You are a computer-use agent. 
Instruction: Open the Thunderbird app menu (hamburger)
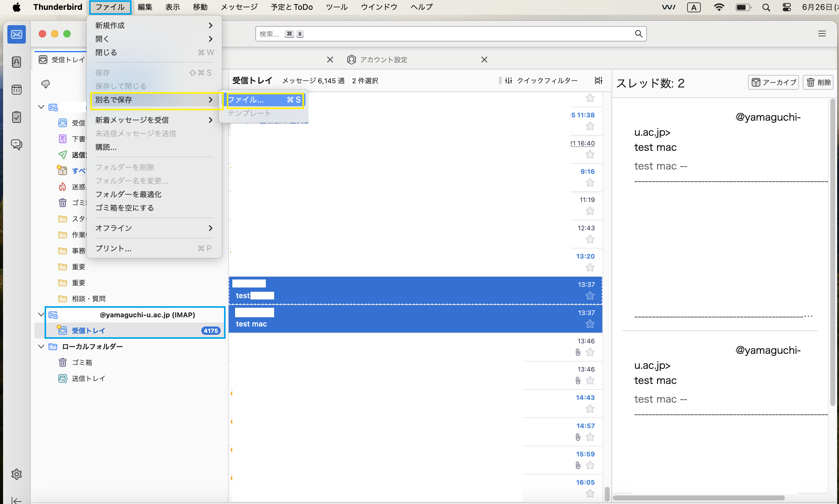[822, 33]
